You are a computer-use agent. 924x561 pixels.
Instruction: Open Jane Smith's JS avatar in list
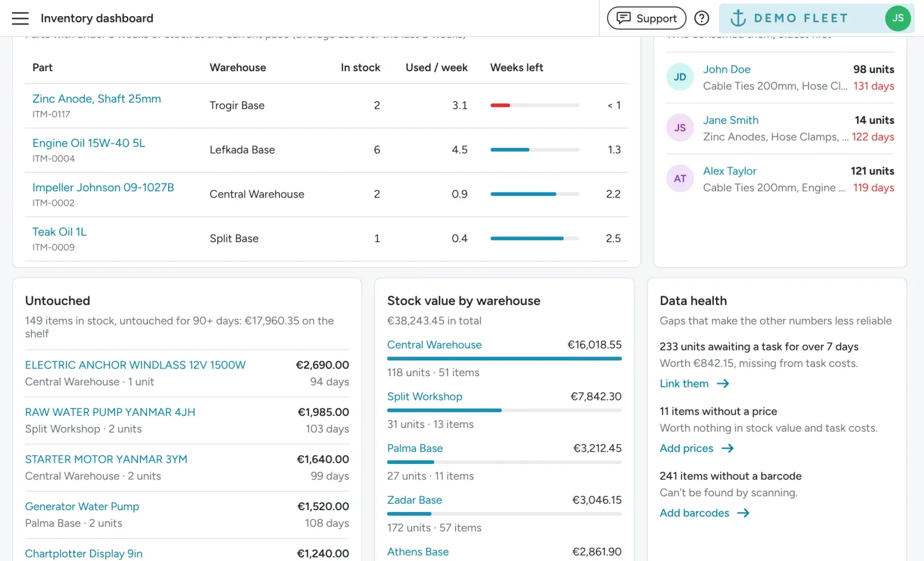[x=680, y=128]
